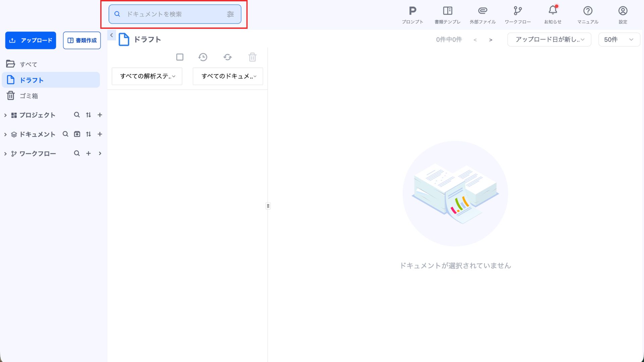Click the history clock icon in toolbar
The width and height of the screenshot is (644, 362).
[203, 57]
